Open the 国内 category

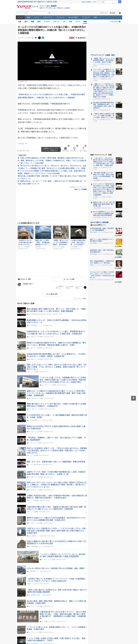pos(26,21)
